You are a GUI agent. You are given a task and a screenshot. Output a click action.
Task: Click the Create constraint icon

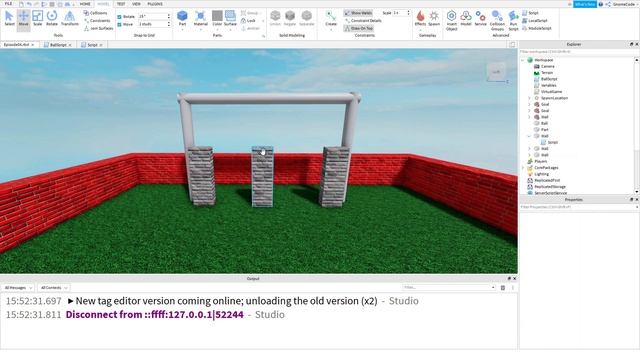click(331, 16)
